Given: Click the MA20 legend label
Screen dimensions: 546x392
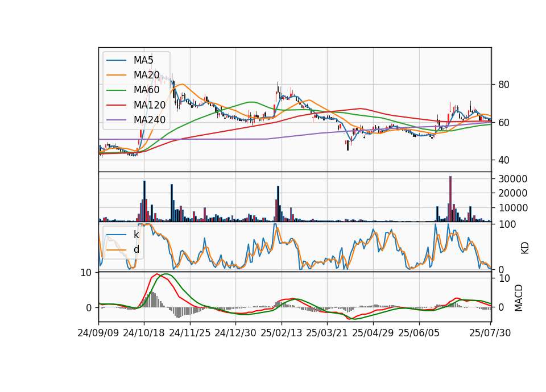Looking at the screenshot, I should pos(146,75).
